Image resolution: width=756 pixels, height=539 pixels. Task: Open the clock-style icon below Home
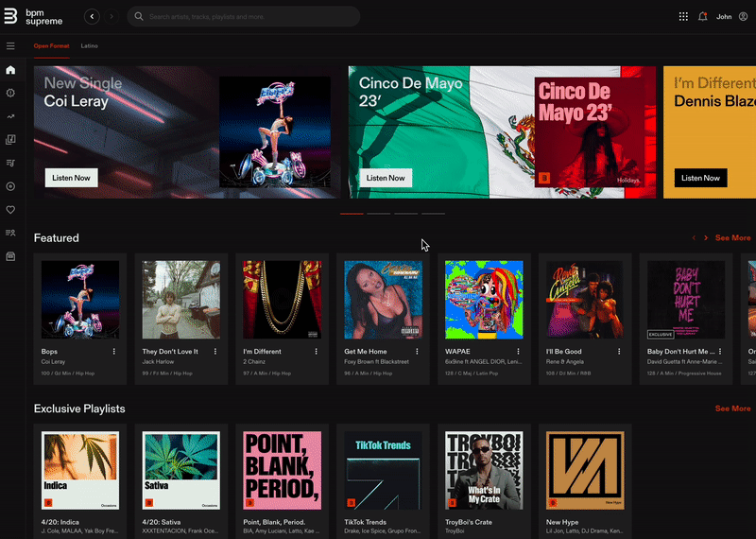(10, 93)
